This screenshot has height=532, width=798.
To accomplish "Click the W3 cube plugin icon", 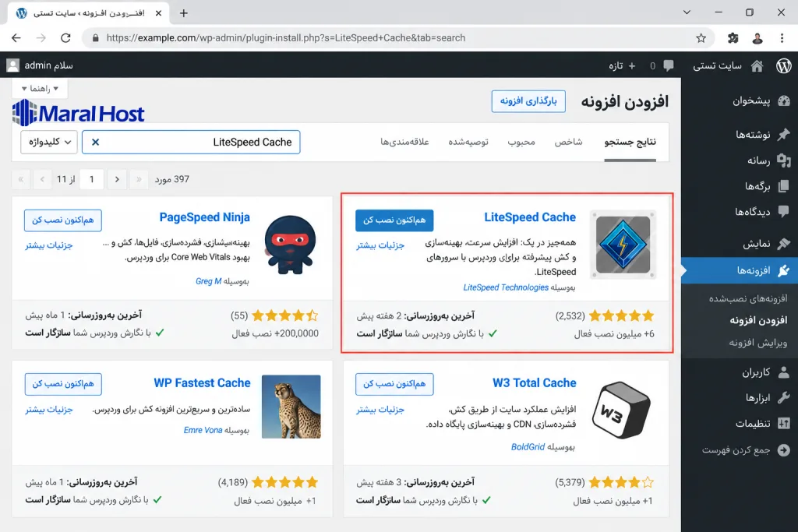I will click(x=621, y=410).
